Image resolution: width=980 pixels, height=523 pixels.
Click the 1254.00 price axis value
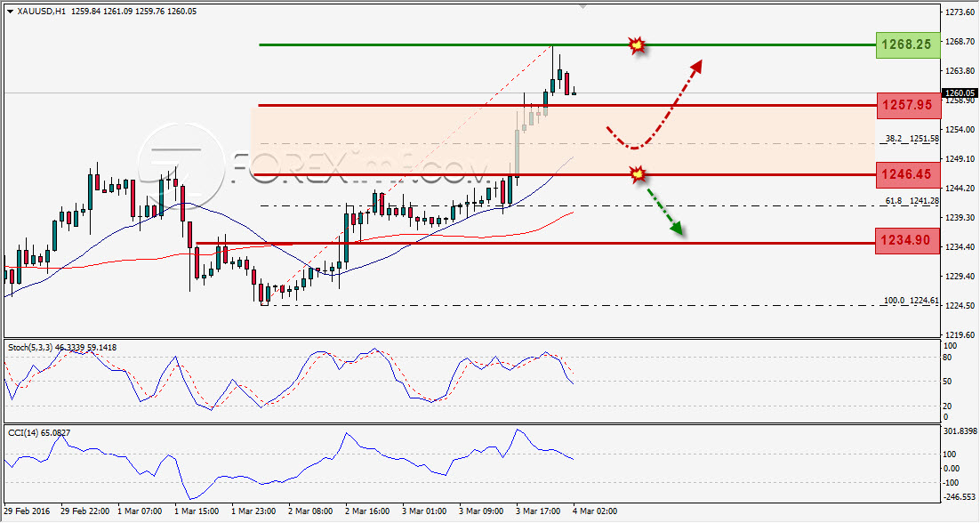[960, 129]
